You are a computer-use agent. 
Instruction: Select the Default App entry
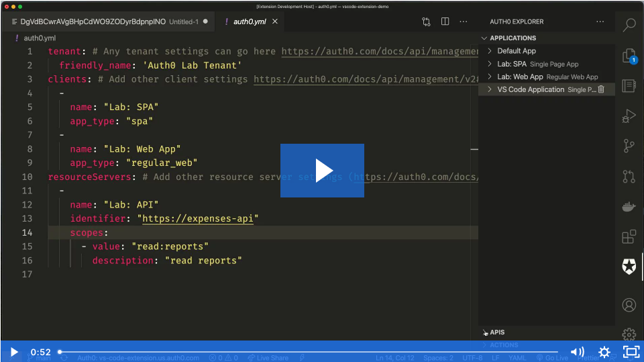(x=517, y=51)
